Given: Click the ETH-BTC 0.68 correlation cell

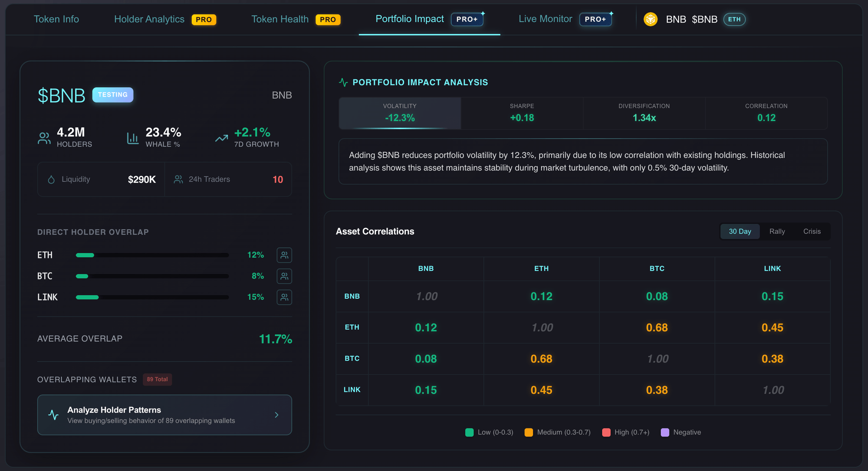Looking at the screenshot, I should tap(656, 328).
